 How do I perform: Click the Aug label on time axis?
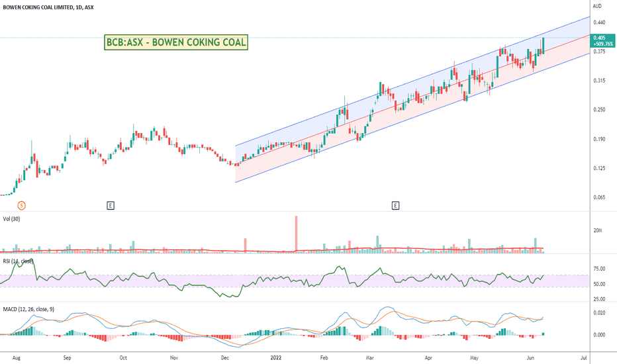16,357
